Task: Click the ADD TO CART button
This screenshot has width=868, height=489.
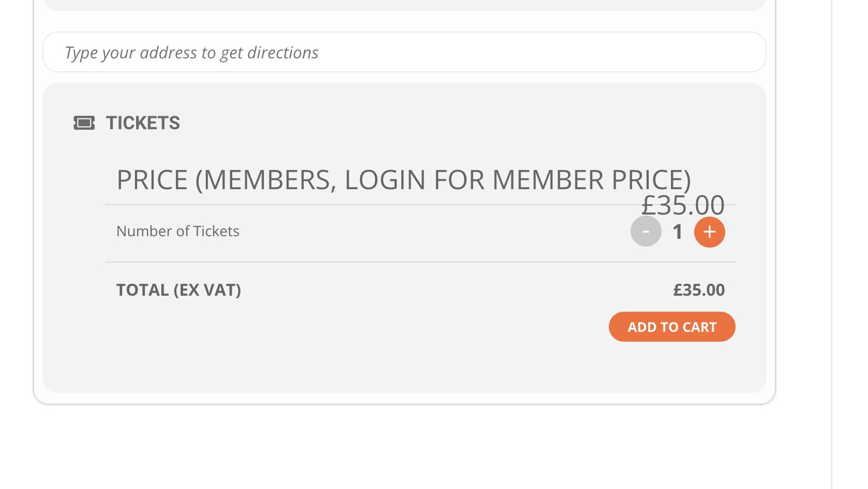Action: coord(671,327)
